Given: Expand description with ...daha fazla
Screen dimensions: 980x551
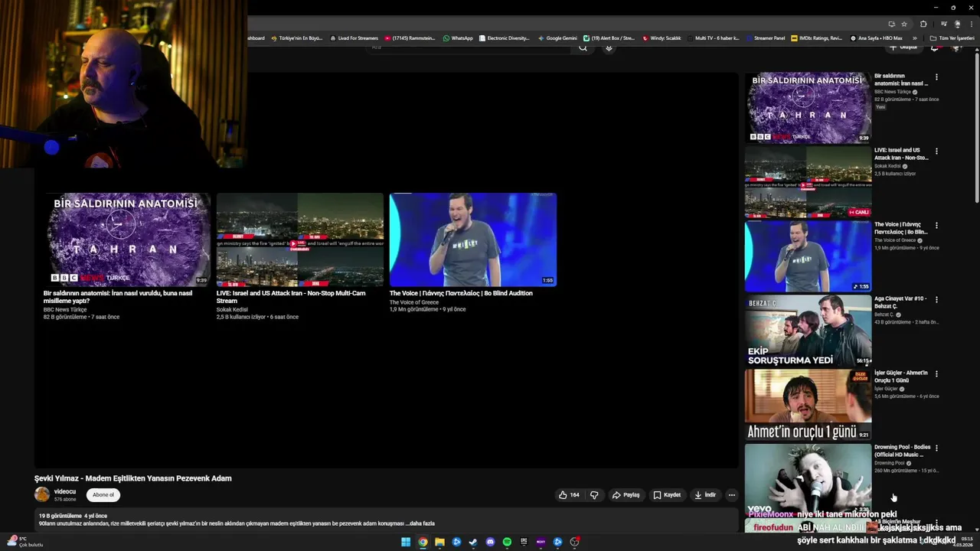Looking at the screenshot, I should (420, 523).
